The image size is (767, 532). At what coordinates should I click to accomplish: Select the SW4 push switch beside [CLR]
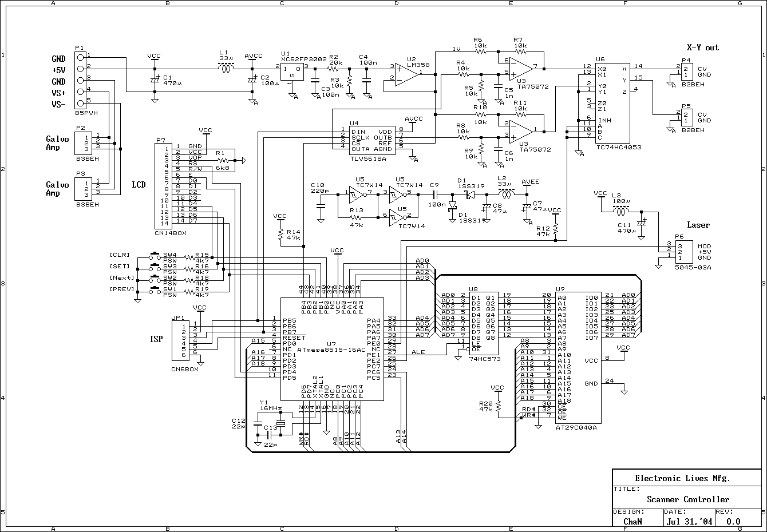(155, 255)
